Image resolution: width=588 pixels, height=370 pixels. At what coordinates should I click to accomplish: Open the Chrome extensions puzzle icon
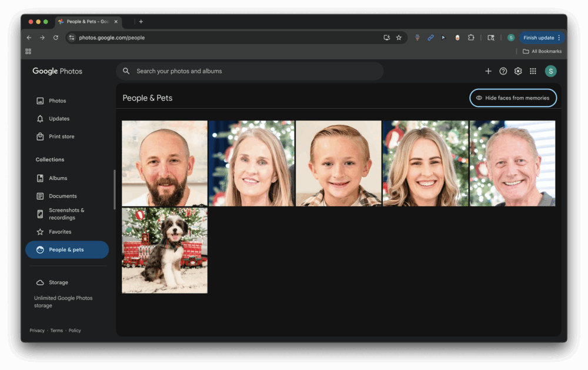471,38
